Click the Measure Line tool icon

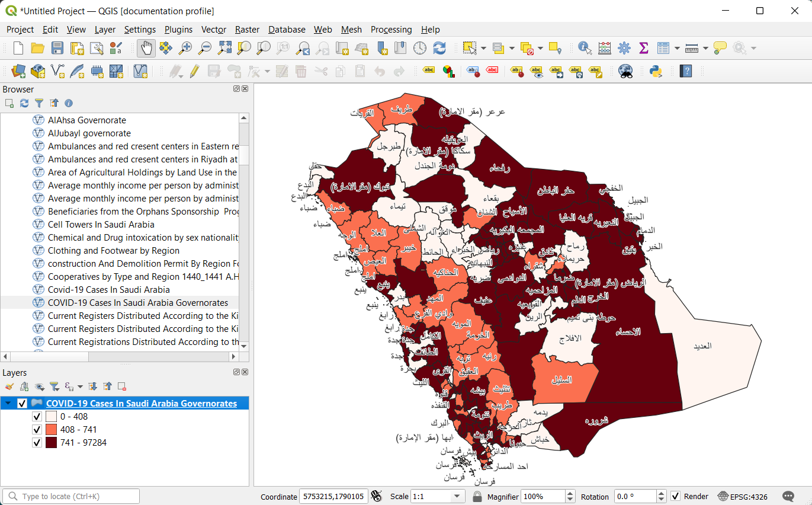point(692,48)
